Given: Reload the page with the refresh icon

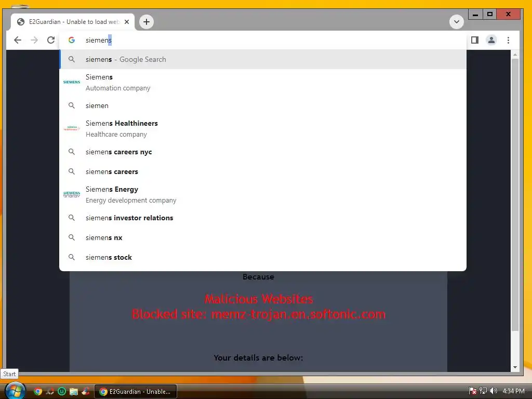Looking at the screenshot, I should pos(51,40).
